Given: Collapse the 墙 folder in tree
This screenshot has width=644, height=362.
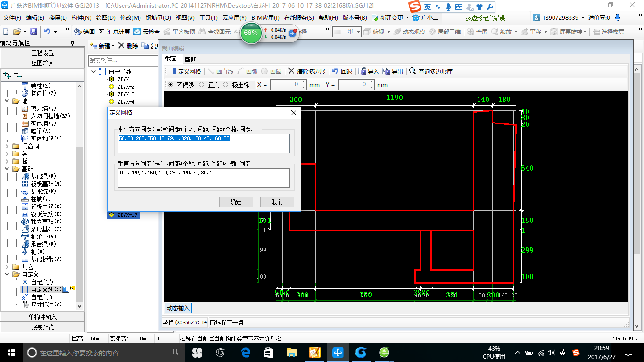Looking at the screenshot, I should tap(7, 101).
